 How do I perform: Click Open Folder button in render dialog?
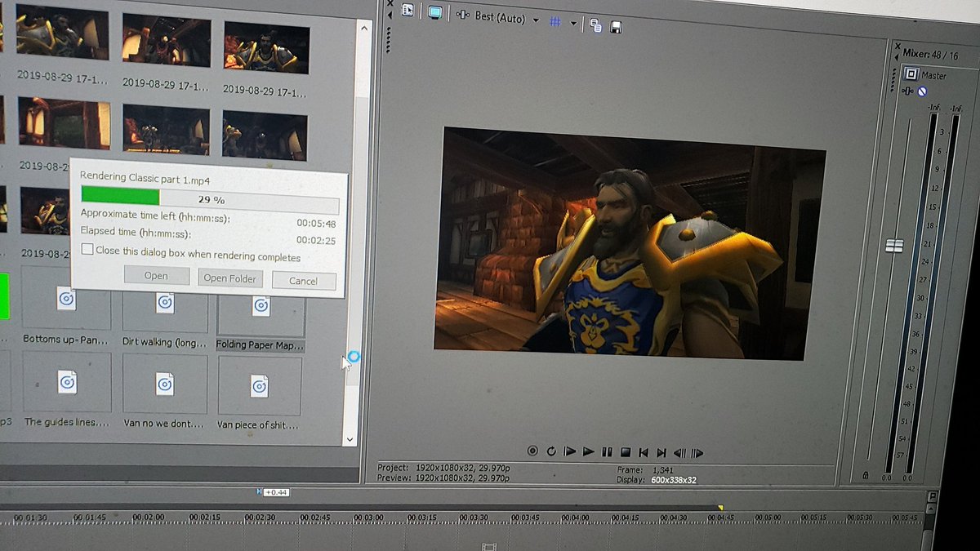pos(230,278)
